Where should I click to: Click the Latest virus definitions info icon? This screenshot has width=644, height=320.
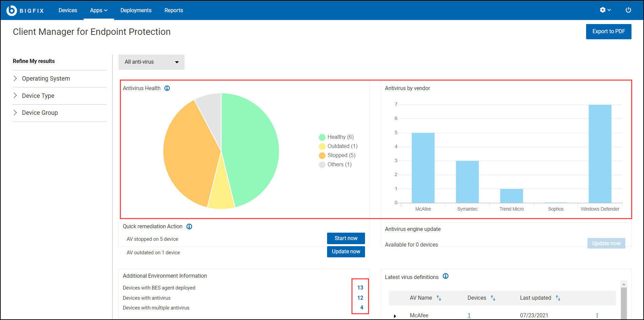click(446, 276)
